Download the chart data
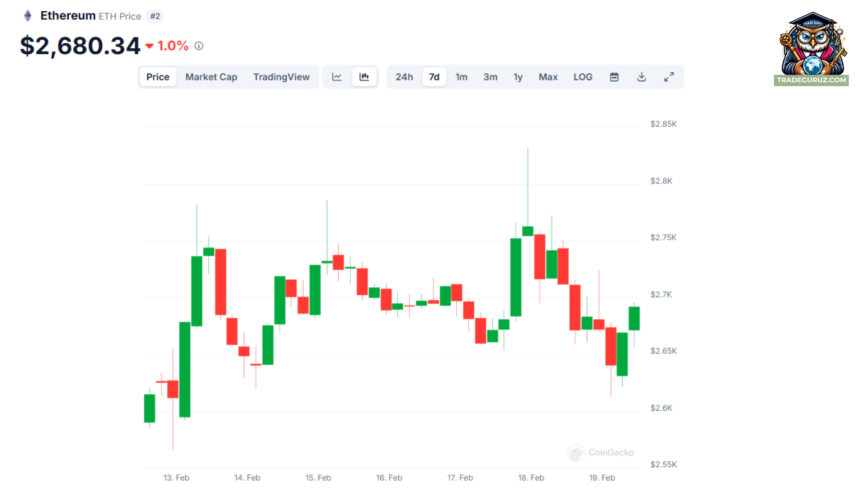 (642, 77)
